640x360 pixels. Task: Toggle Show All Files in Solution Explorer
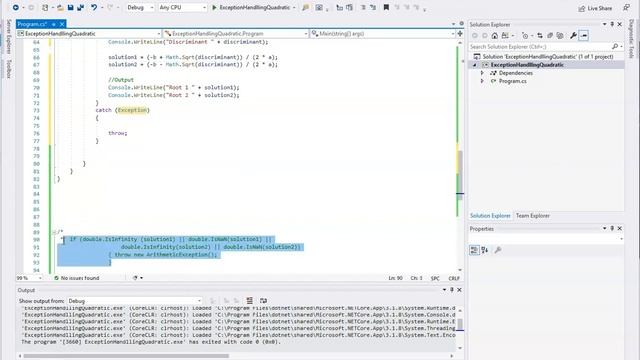tap(560, 36)
